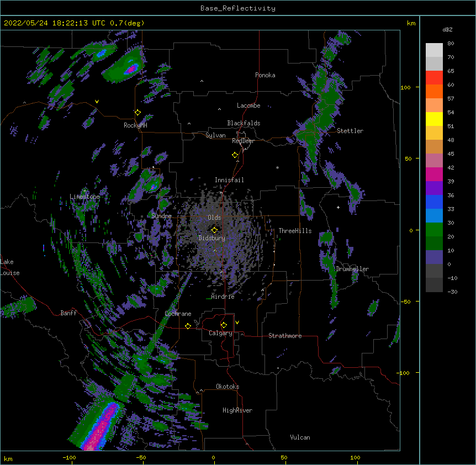Pick the bright green 20-30 dBZ swatch

click(434, 230)
